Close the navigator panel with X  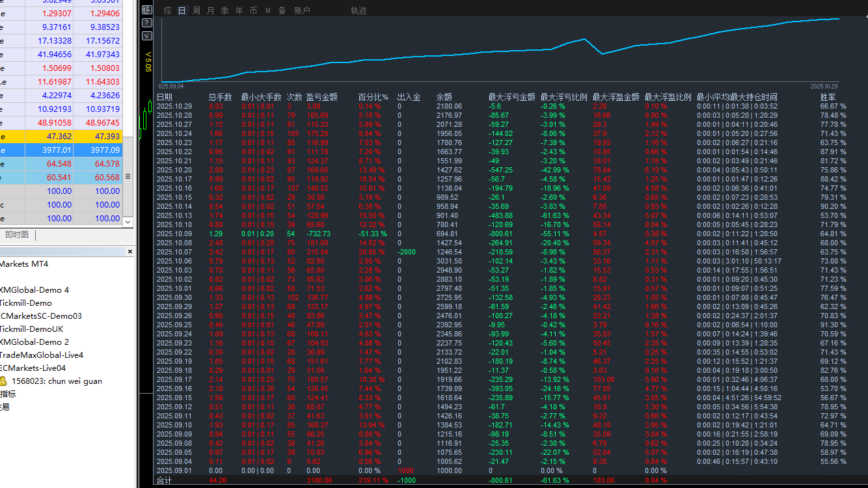pyautogui.click(x=130, y=251)
